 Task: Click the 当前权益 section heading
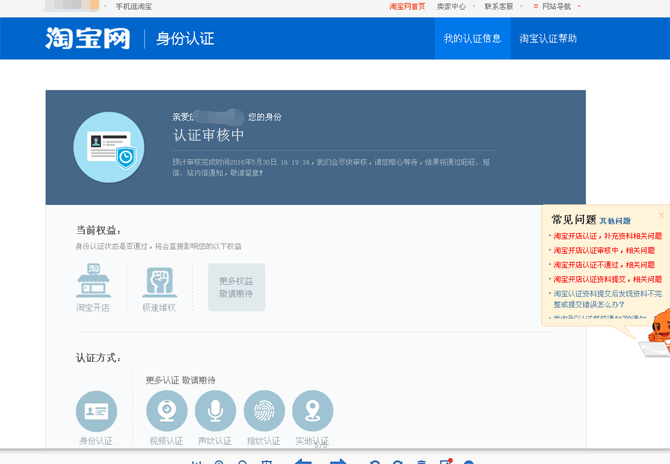[x=98, y=230]
